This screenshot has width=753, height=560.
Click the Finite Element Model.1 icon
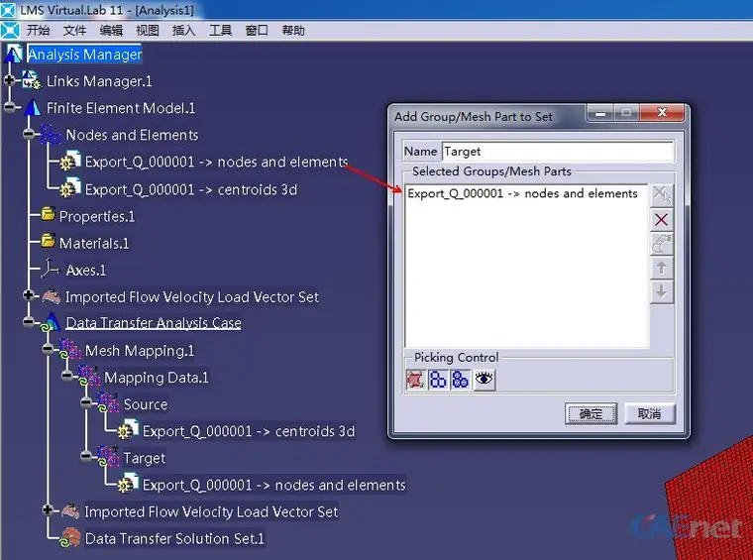[x=32, y=108]
